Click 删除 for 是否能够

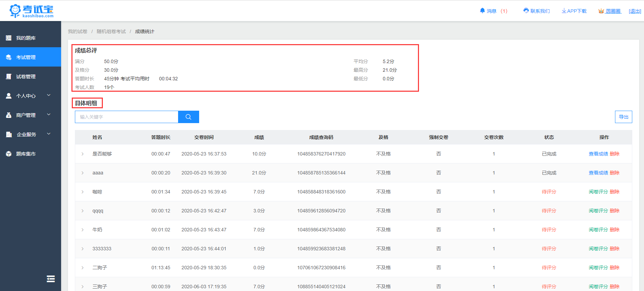click(x=615, y=154)
